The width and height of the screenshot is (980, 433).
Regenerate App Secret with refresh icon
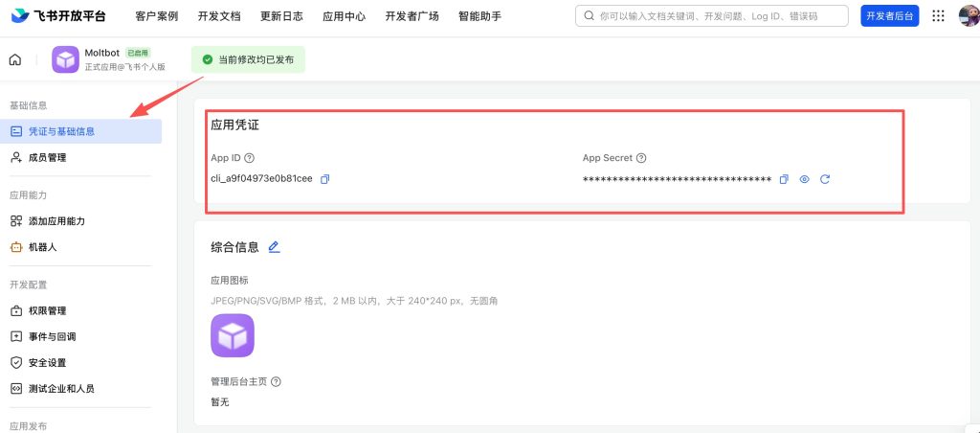click(x=825, y=179)
